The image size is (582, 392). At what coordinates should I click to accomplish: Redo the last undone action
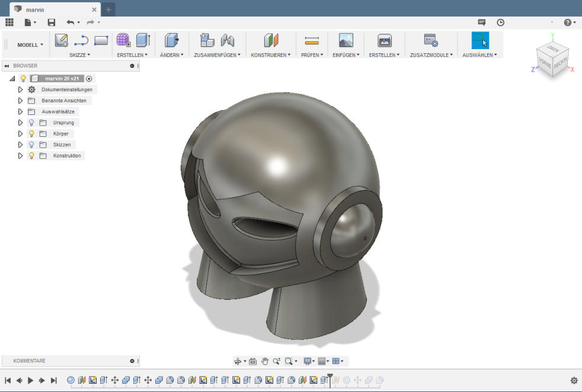90,23
